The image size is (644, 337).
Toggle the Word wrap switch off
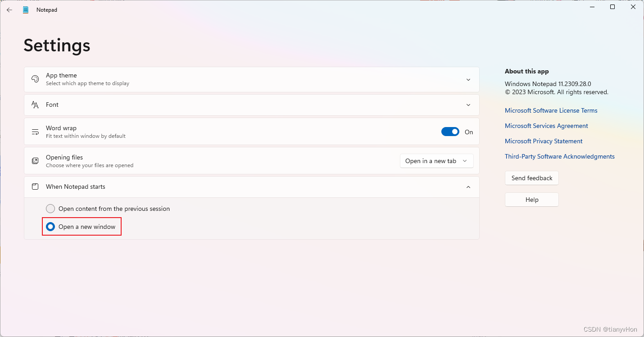tap(450, 132)
